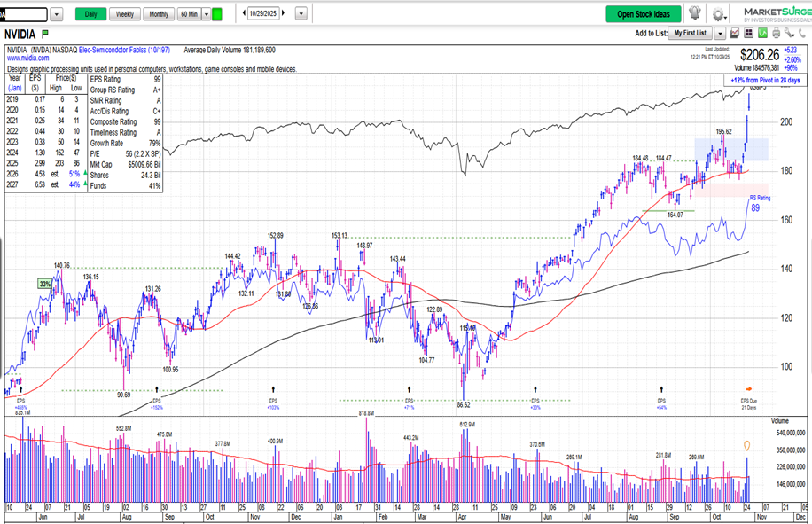Expand the ticker symbol dropdown
The image size is (812, 524).
click(x=56, y=14)
